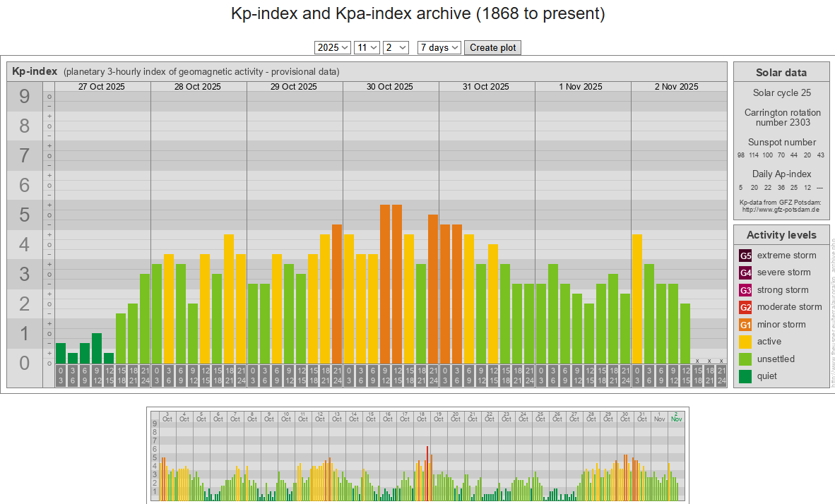Screen dimensions: 835x504
Task: Click the Kp level 9 axis label
Action: 25,96
